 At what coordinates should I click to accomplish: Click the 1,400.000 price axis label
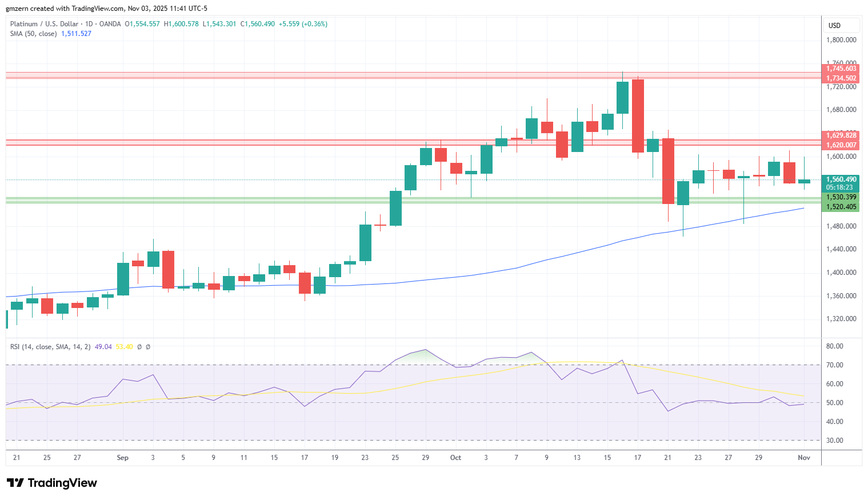point(841,273)
